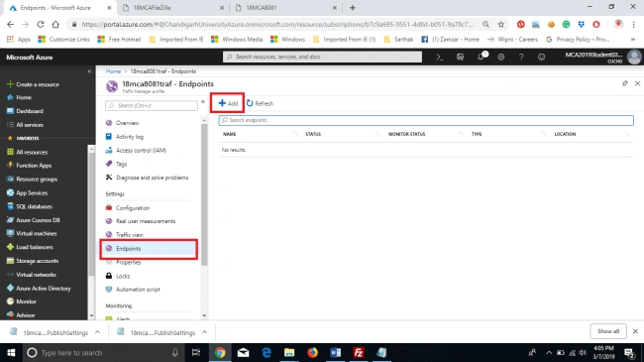Collapse the Azure left navigation sidebar
This screenshot has height=362, width=644.
89,71
